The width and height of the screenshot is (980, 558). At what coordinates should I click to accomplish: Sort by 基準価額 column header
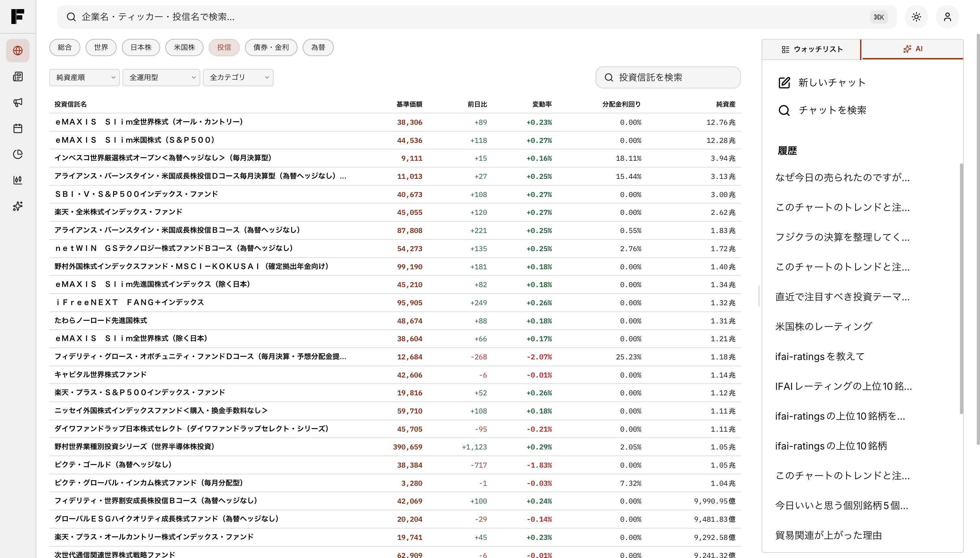[409, 104]
